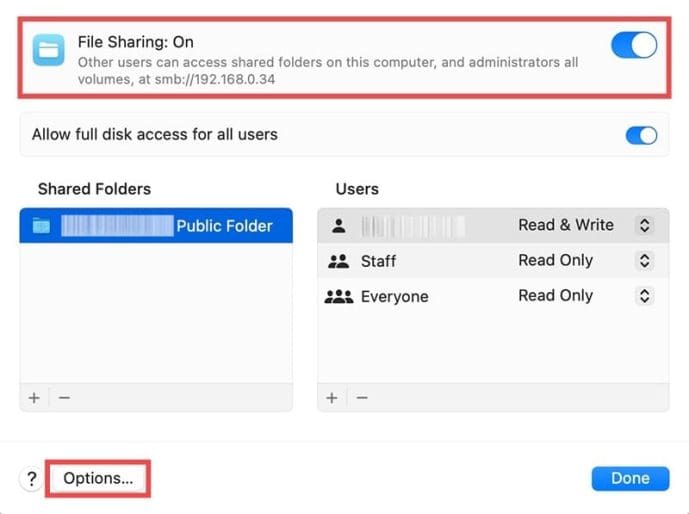Open the Options… dialog

tap(98, 478)
